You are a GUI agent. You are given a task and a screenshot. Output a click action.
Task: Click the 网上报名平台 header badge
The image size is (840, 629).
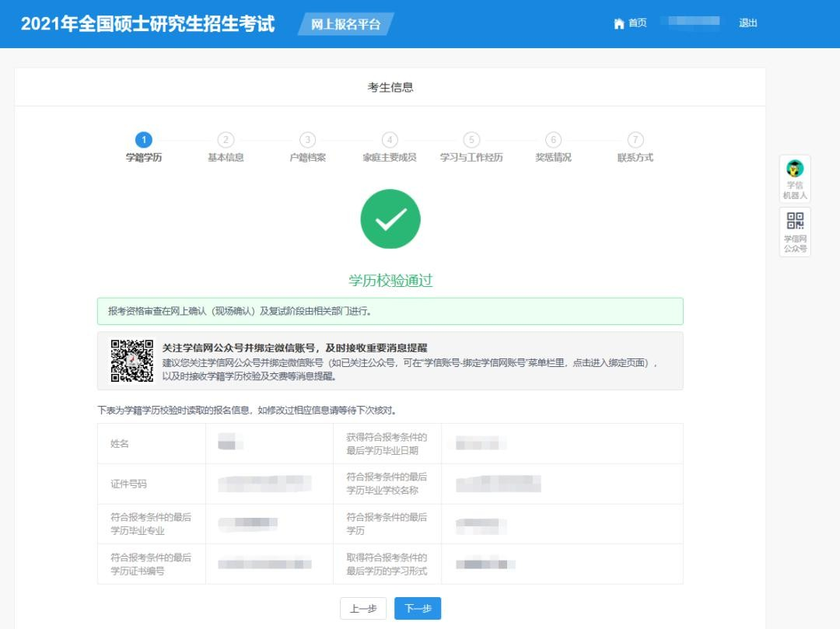(346, 24)
